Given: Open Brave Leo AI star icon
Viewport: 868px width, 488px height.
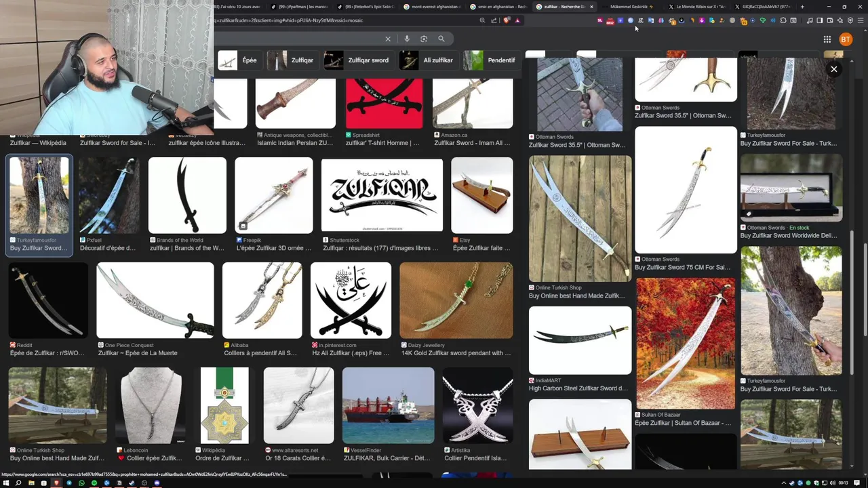Looking at the screenshot, I should [840, 20].
